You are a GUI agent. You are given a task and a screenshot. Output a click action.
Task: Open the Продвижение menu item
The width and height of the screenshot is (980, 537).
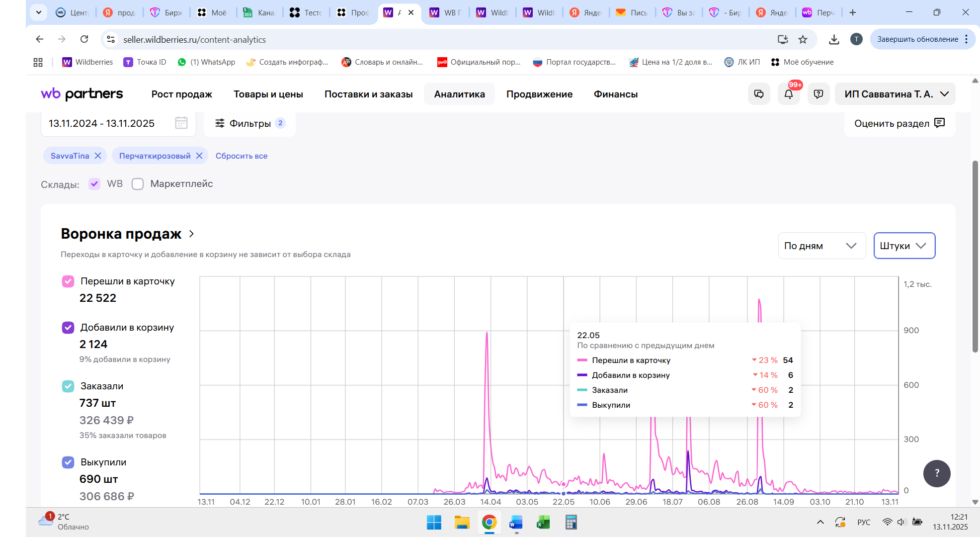tap(539, 94)
